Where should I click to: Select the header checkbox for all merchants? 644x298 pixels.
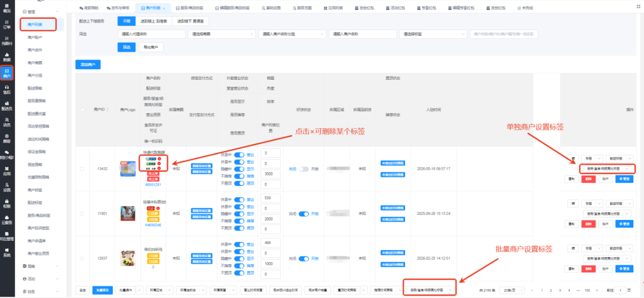point(82,109)
